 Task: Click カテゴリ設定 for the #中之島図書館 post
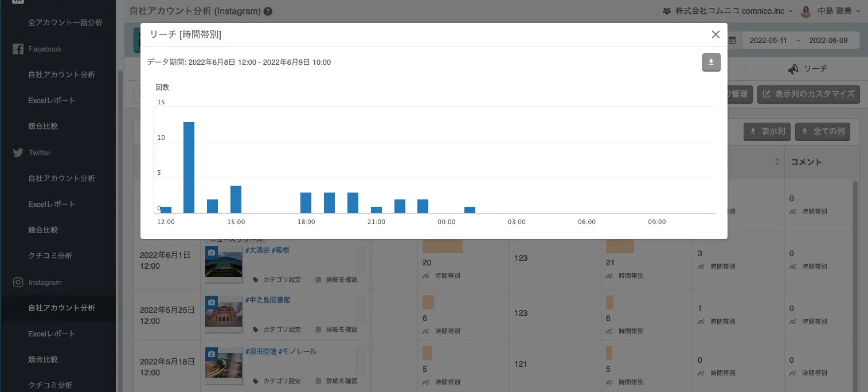point(277,330)
